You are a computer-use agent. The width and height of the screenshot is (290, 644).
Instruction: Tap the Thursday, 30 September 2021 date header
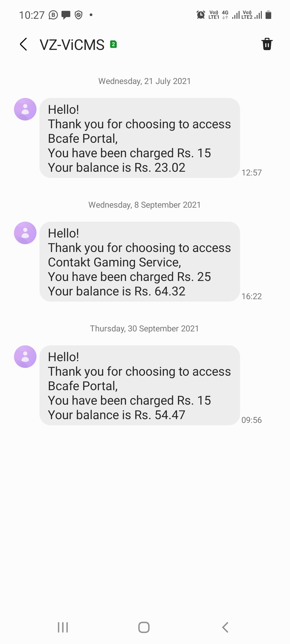click(145, 328)
